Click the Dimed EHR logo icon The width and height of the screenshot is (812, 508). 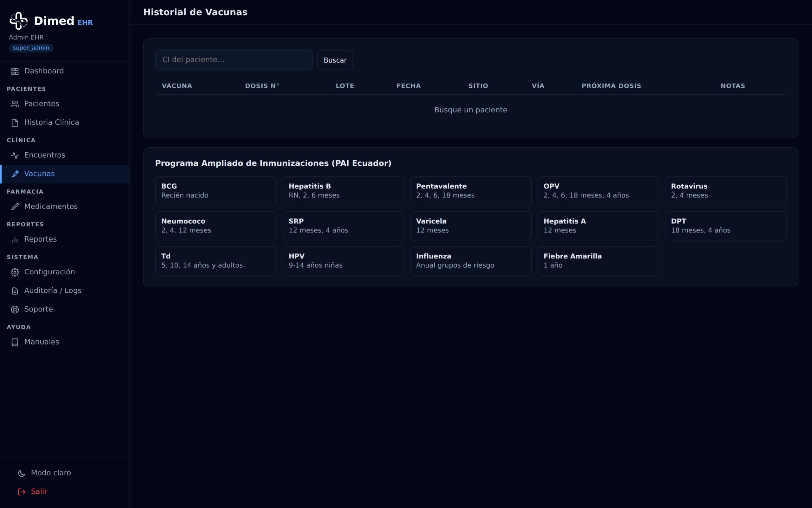tap(18, 21)
